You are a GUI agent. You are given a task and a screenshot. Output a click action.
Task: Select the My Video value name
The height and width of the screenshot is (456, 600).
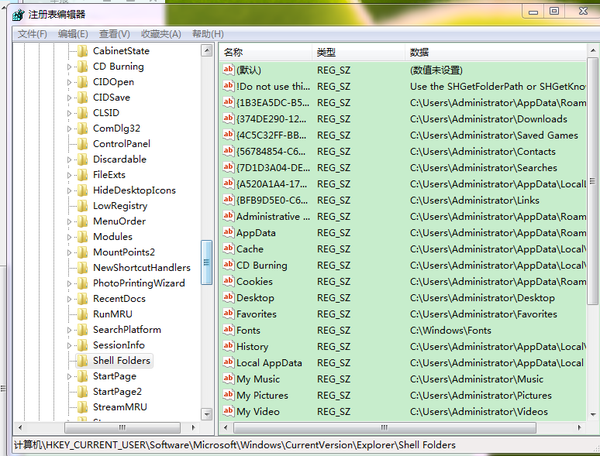pos(258,412)
